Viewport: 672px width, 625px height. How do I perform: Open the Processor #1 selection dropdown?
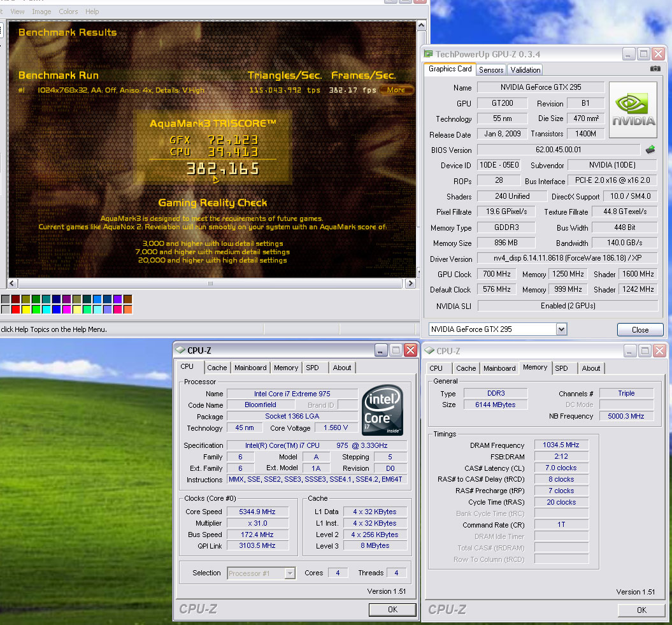point(290,573)
